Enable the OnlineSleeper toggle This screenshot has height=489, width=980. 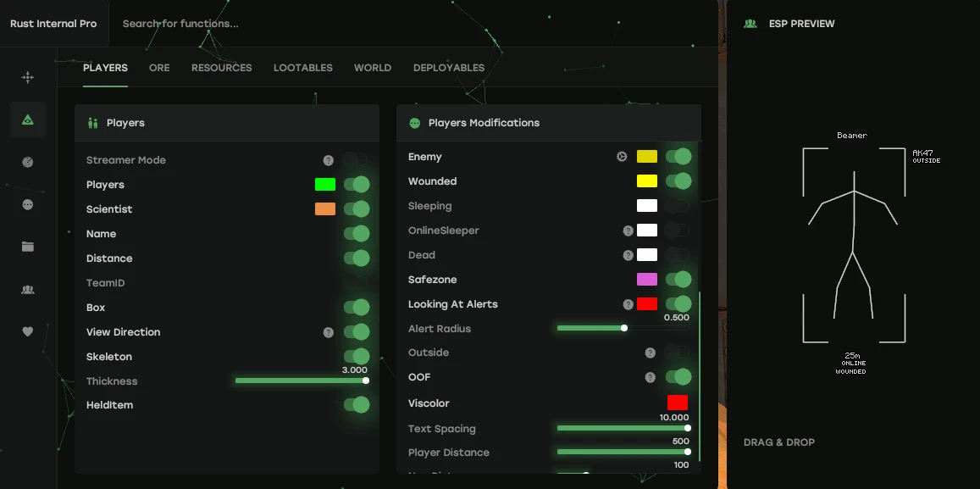click(x=677, y=231)
